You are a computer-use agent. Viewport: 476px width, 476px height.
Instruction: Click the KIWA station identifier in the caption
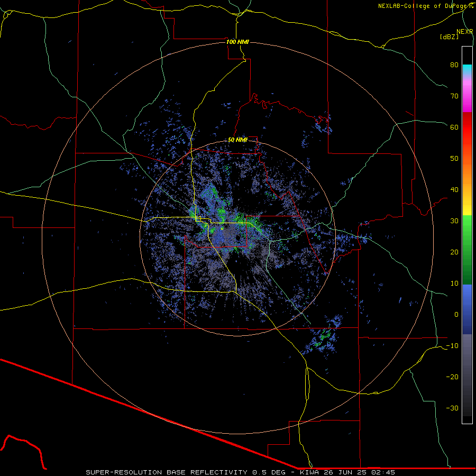[x=310, y=472]
